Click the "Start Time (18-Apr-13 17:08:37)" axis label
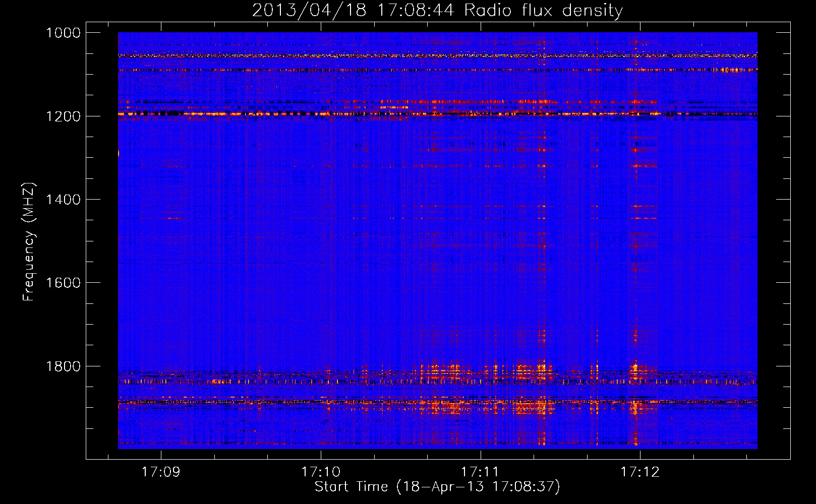This screenshot has height=504, width=816. point(437,487)
